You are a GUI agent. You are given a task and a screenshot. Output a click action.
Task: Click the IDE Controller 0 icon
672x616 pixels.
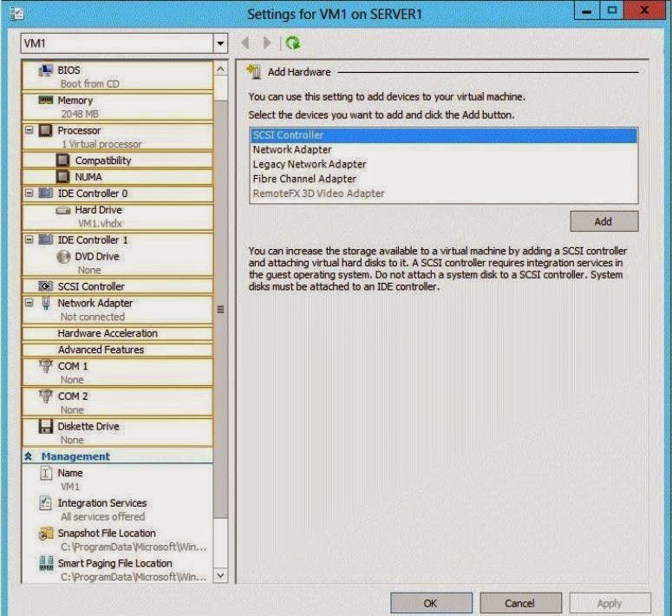pyautogui.click(x=45, y=193)
